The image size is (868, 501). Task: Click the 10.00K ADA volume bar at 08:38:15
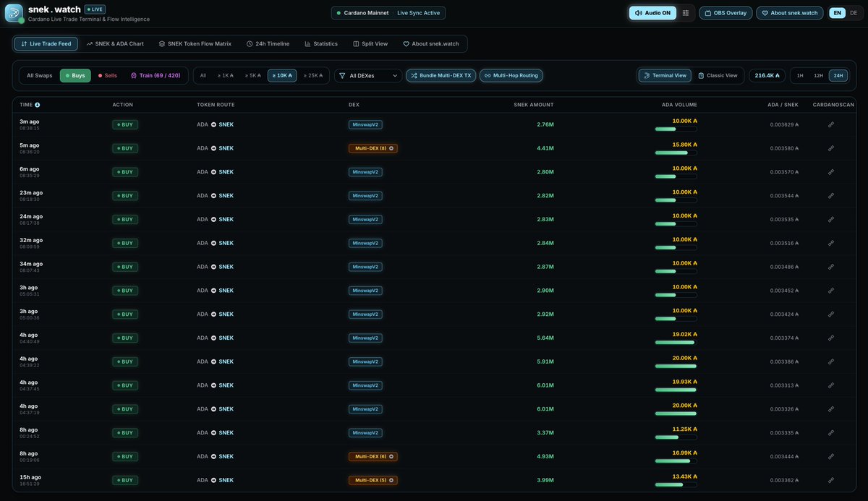pos(676,129)
